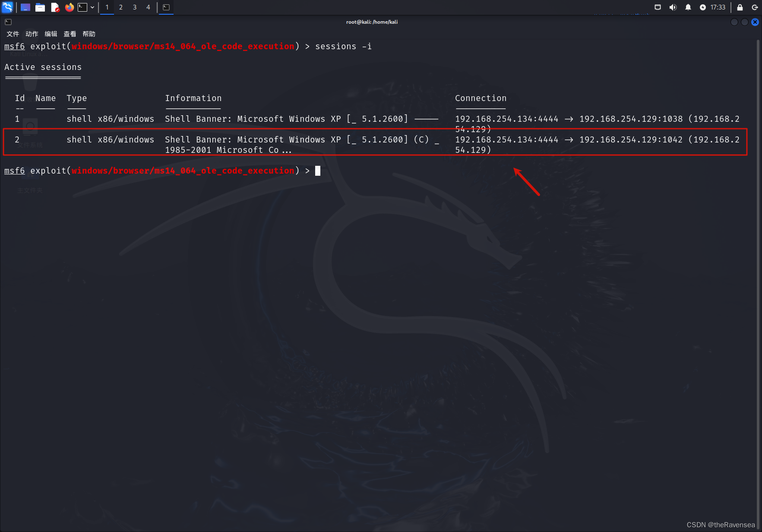The width and height of the screenshot is (762, 532).
Task: Switch to workspace 4
Action: [148, 7]
